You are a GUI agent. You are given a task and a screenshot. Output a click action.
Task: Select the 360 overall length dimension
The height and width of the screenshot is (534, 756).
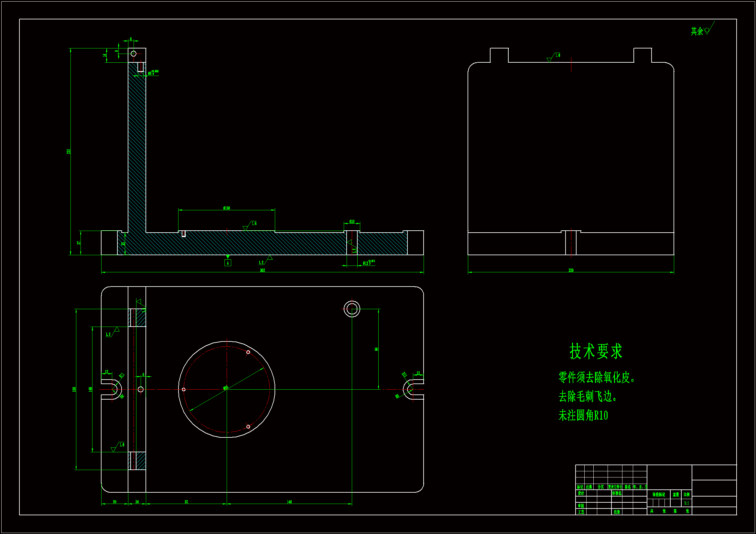[x=262, y=270]
